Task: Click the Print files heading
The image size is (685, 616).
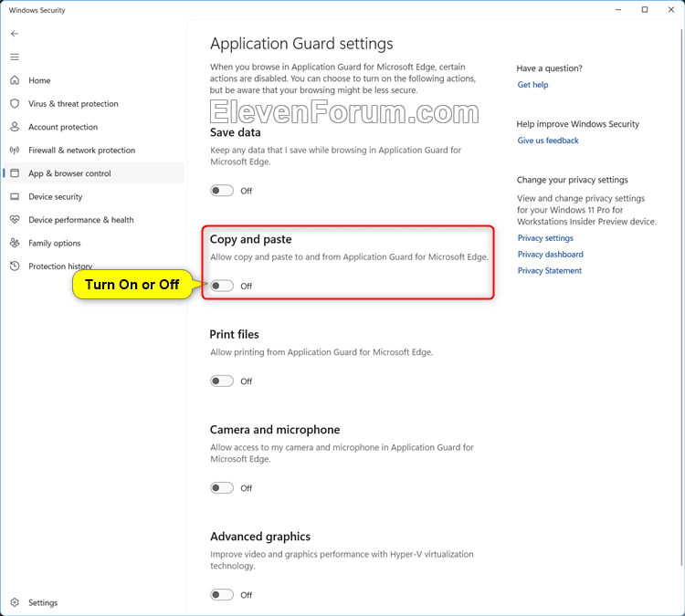Action: tap(234, 334)
